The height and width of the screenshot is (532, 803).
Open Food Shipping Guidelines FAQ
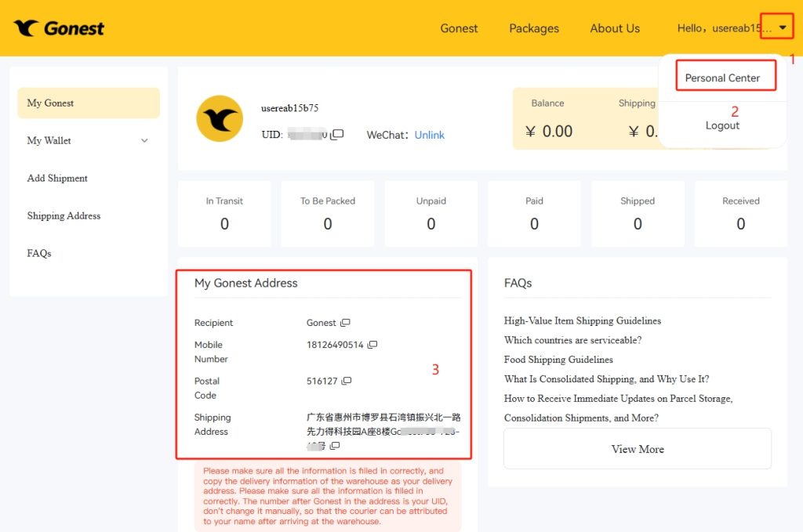coord(558,360)
